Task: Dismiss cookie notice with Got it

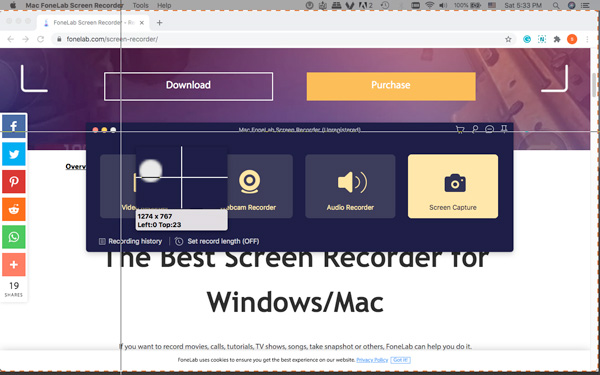Action: pos(401,360)
